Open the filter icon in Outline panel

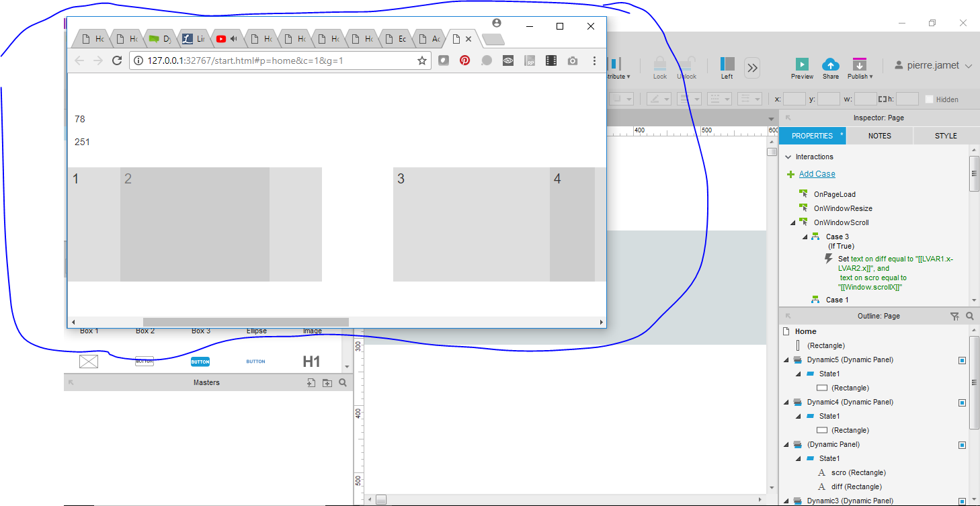[955, 315]
